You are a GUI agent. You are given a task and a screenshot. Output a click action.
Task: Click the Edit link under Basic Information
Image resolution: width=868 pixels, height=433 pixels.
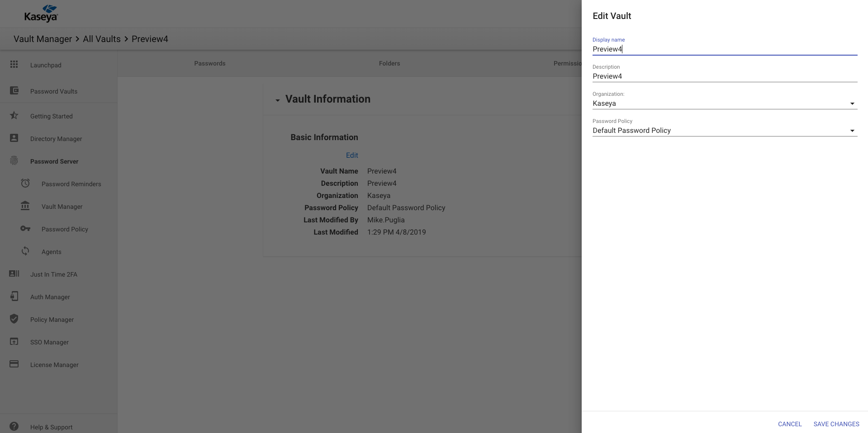[352, 155]
